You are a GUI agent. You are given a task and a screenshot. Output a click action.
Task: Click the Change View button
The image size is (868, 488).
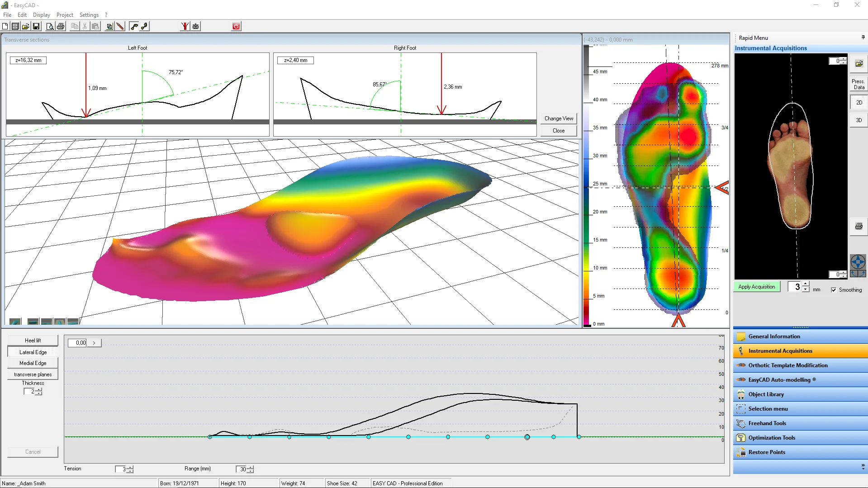click(559, 118)
